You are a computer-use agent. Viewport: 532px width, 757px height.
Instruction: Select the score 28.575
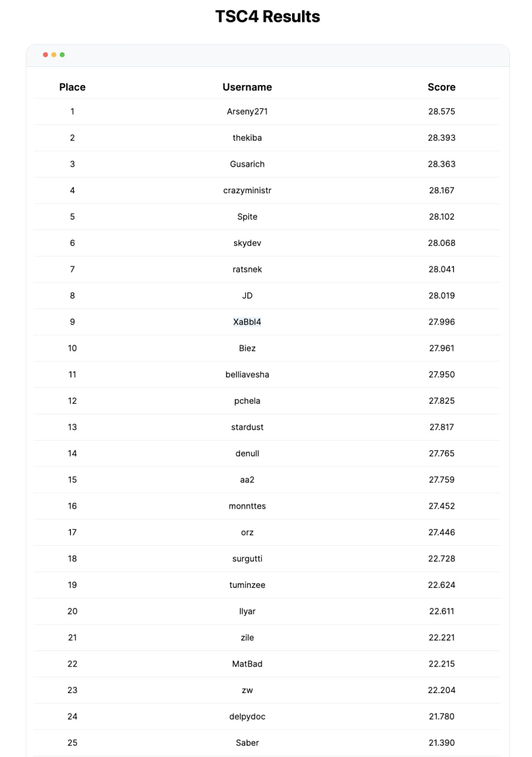pos(442,111)
